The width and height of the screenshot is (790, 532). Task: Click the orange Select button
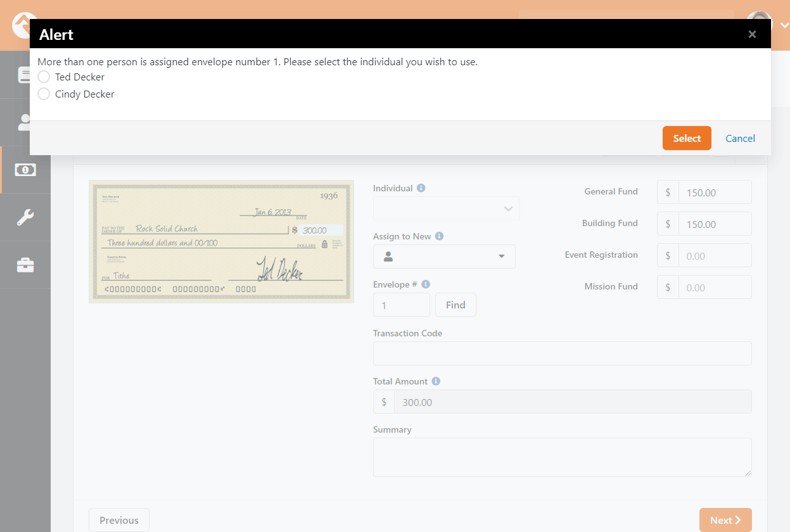tap(687, 138)
